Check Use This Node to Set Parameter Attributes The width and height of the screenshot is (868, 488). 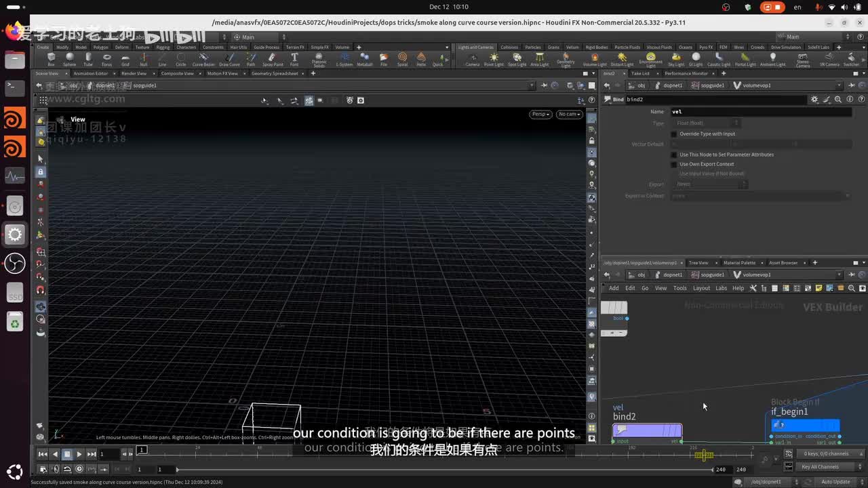(x=674, y=155)
